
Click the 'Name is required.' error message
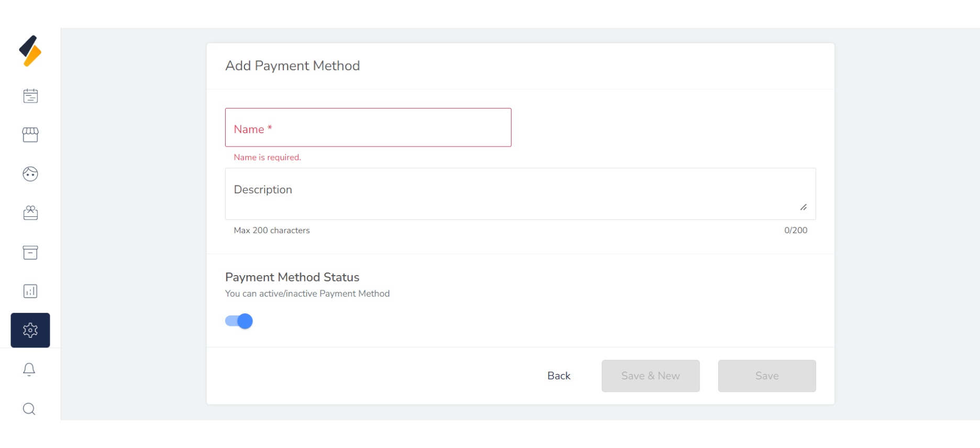(268, 157)
